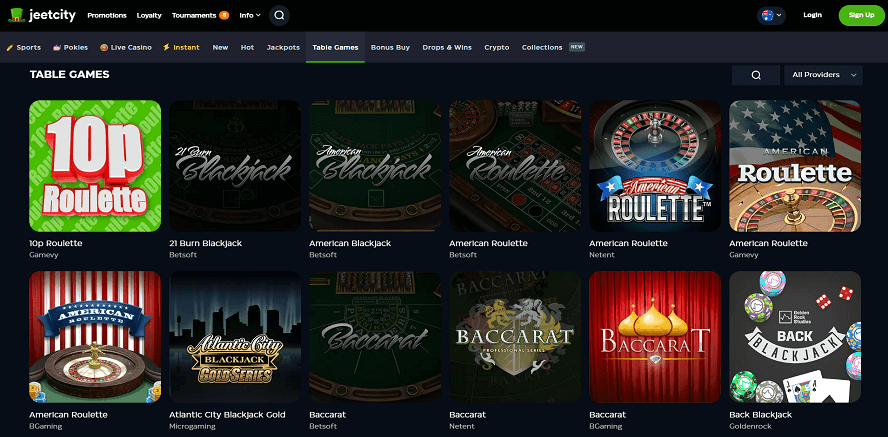
Task: Open the American Roulette thumbnail with US flag
Action: click(795, 166)
